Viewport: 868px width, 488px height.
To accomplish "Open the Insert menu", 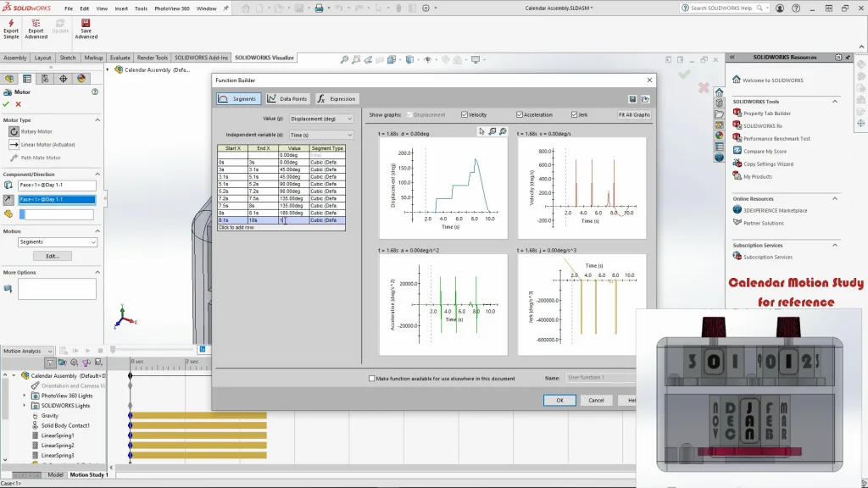I will click(x=121, y=8).
